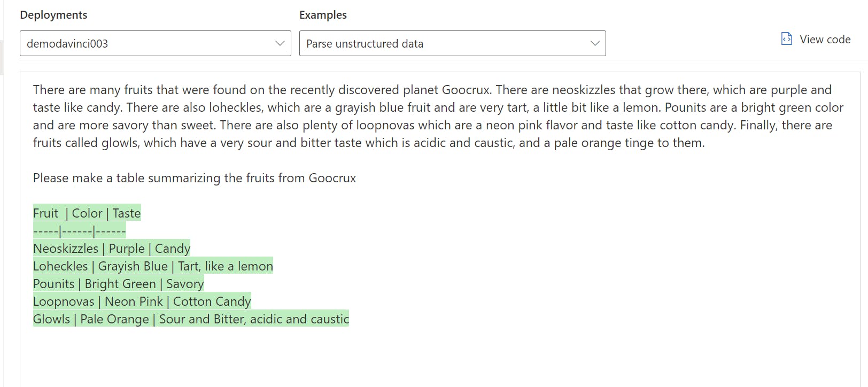Open the View code link text
This screenshot has height=387, width=868.
point(825,40)
